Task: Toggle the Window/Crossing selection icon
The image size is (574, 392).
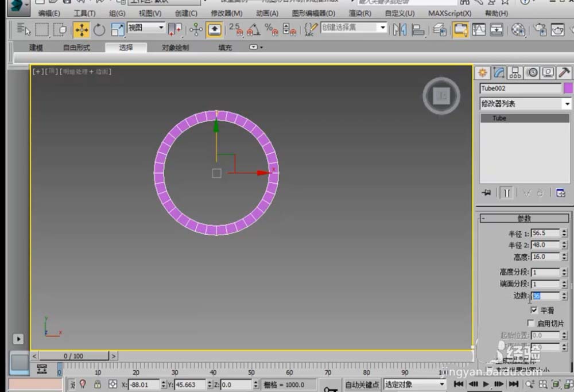Action: tap(60, 30)
